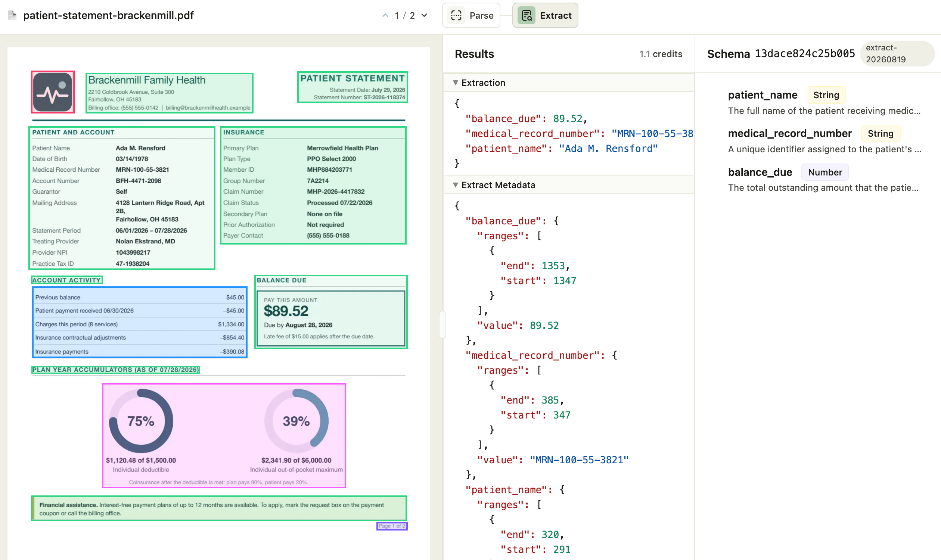Select the PATIENT STATEMENT title block
This screenshot has width=941, height=560.
click(352, 87)
